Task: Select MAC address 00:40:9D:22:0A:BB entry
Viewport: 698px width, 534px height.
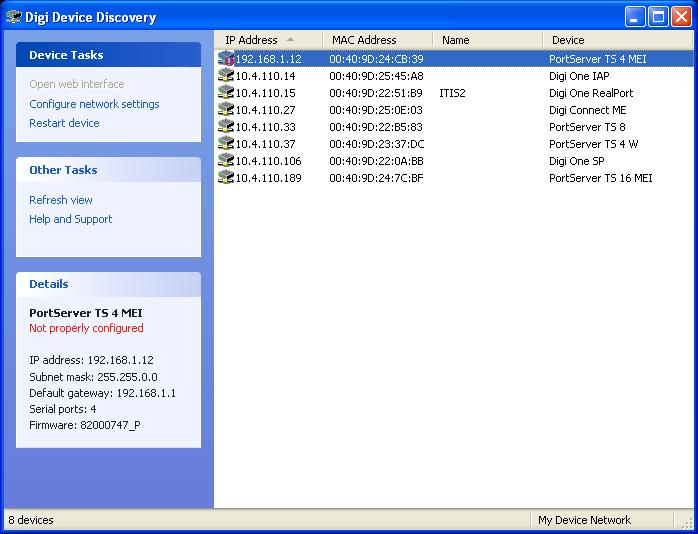Action: click(x=376, y=161)
